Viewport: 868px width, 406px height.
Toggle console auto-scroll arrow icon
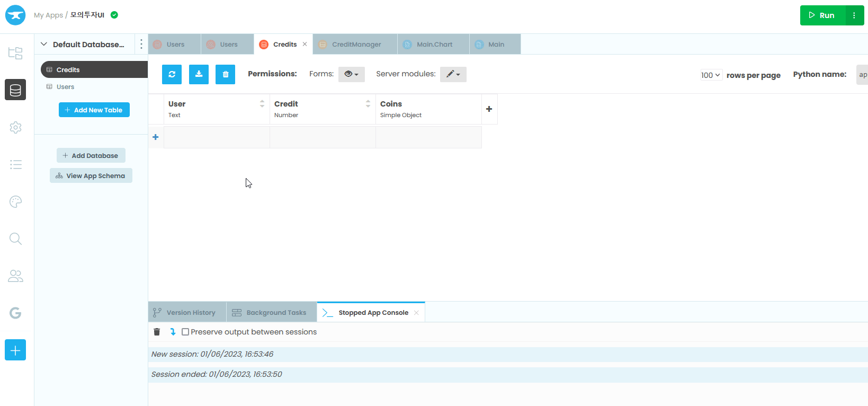pos(173,332)
